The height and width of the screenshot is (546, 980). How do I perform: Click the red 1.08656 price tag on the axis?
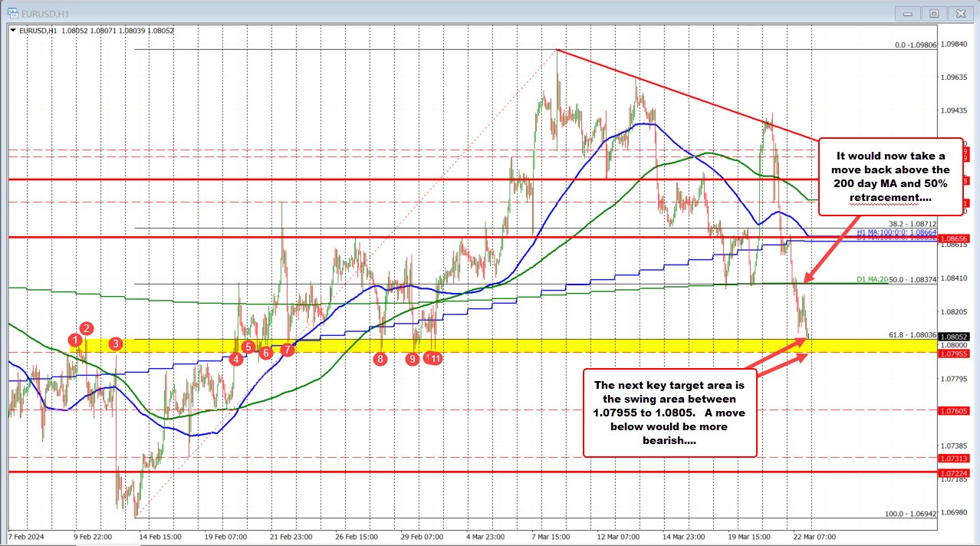click(x=956, y=238)
